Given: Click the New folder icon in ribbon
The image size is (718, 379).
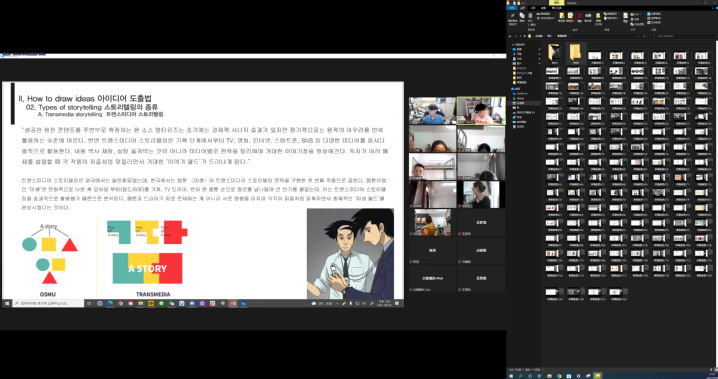Looking at the screenshot, I should click(x=598, y=16).
